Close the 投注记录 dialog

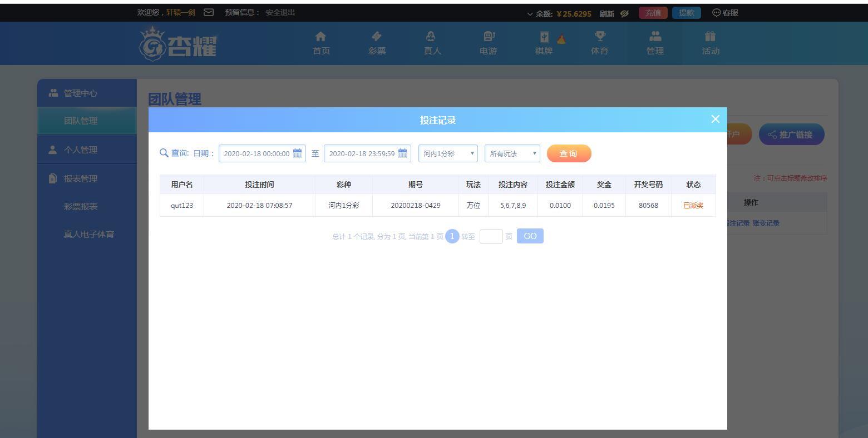point(716,119)
